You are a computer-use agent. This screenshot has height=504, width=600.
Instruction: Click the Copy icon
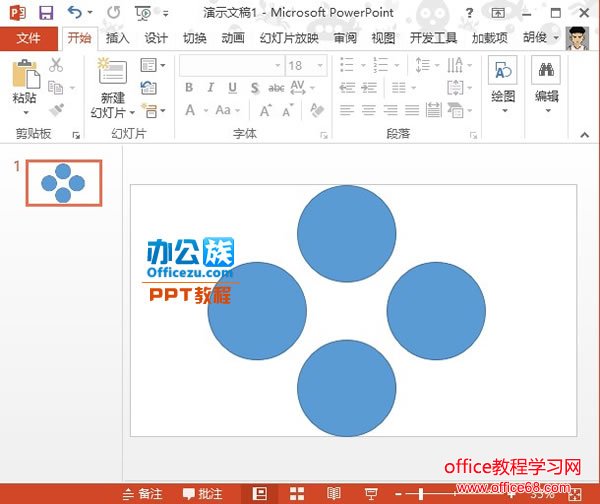click(56, 88)
